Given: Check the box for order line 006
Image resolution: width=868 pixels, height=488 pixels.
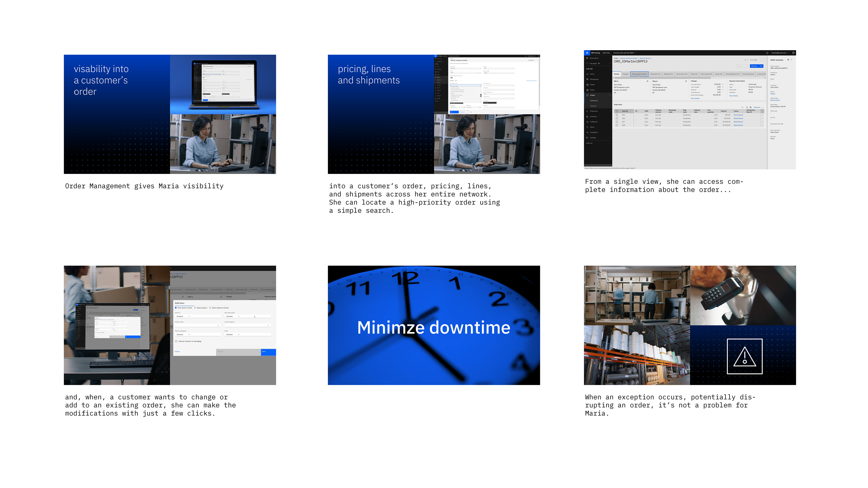Looking at the screenshot, I should pyautogui.click(x=617, y=119).
